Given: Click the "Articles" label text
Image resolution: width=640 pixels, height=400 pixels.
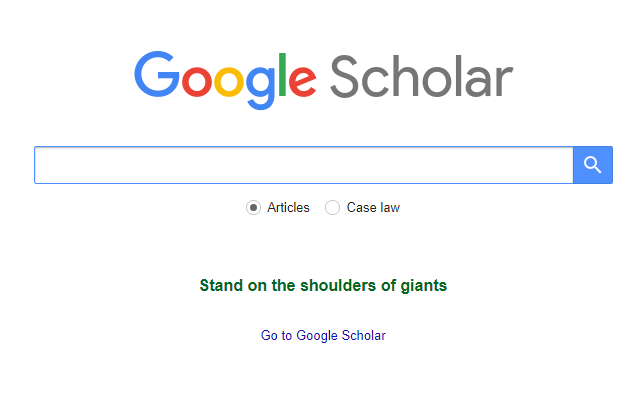Looking at the screenshot, I should point(288,208).
